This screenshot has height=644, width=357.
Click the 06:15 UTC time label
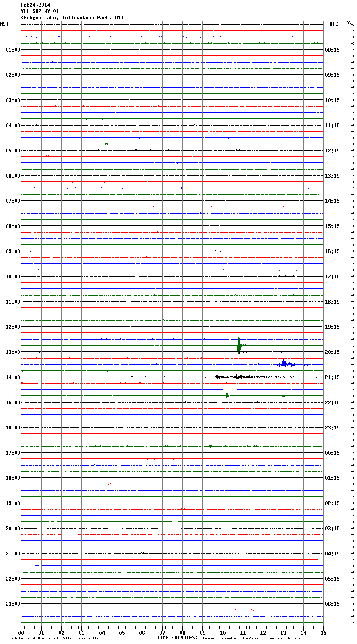(332, 604)
